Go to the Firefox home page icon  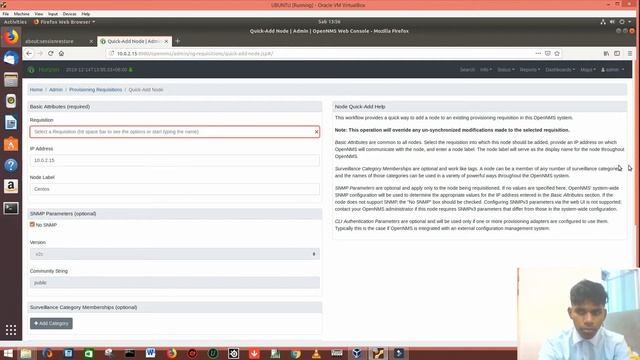[61, 53]
